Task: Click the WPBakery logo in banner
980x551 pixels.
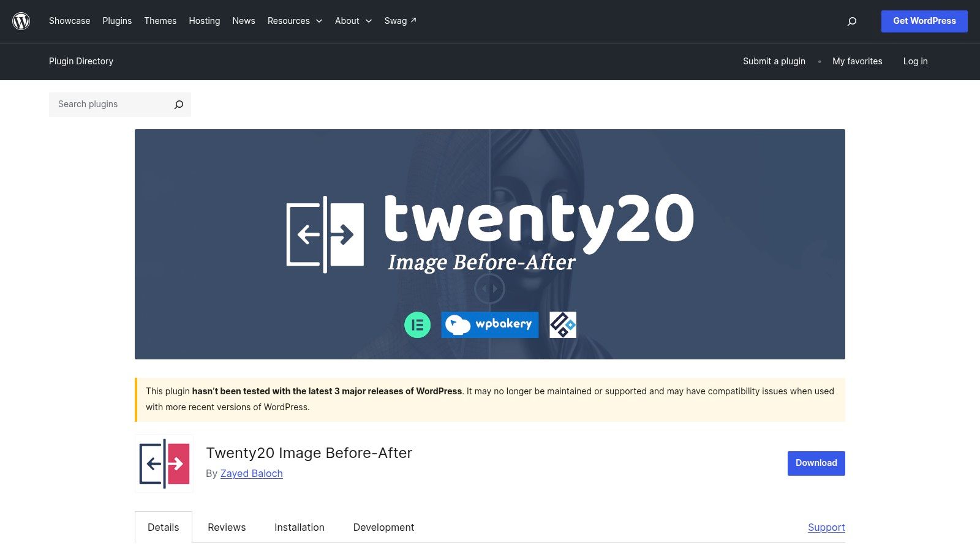Action: [x=490, y=324]
